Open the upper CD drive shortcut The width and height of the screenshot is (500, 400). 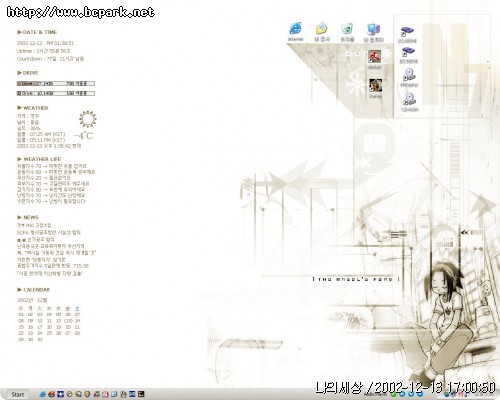tap(409, 75)
